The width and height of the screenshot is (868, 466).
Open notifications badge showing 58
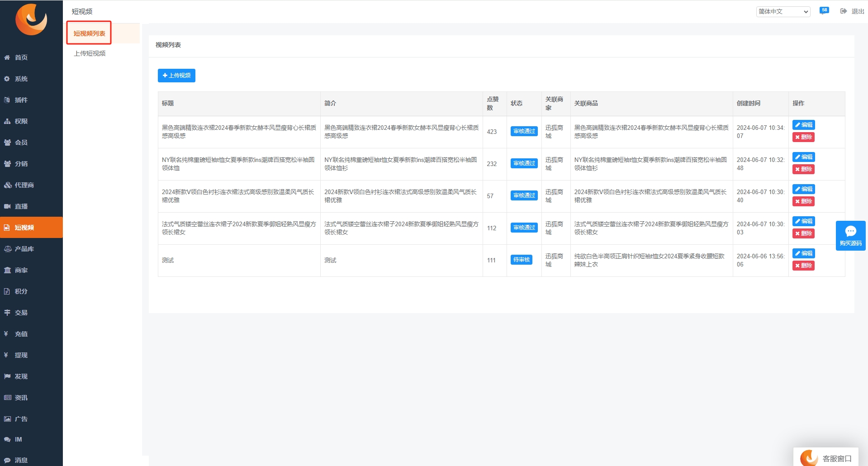click(824, 10)
